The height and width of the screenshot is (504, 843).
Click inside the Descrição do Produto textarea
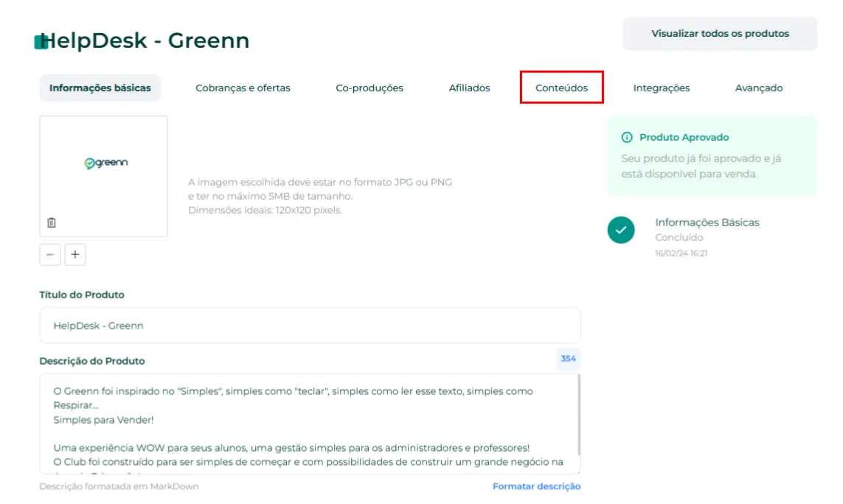311,424
